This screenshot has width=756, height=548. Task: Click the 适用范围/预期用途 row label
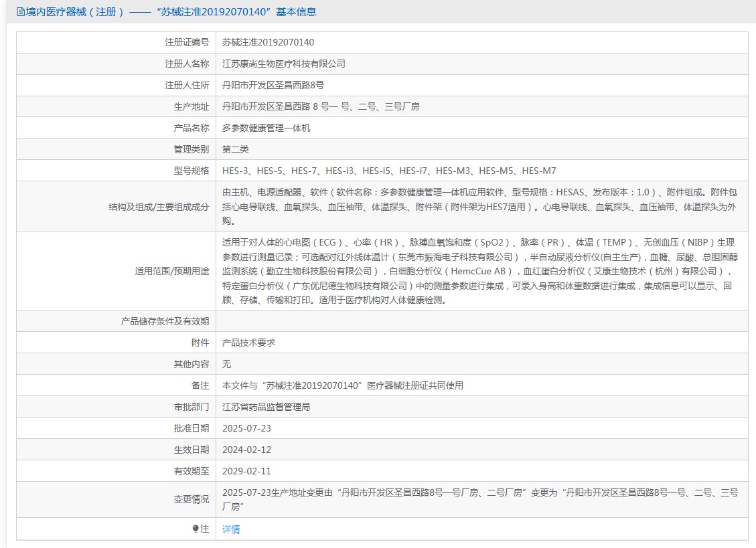click(172, 271)
